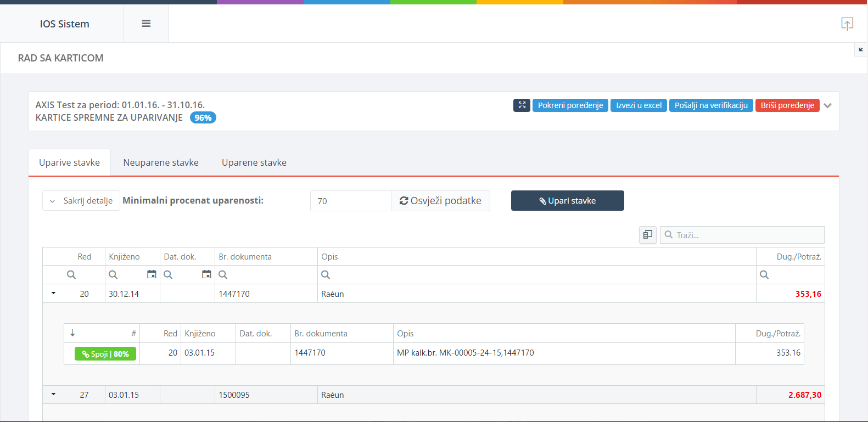The image size is (868, 422).
Task: Click the small collapse arrow icon at right edge
Action: tap(861, 50)
